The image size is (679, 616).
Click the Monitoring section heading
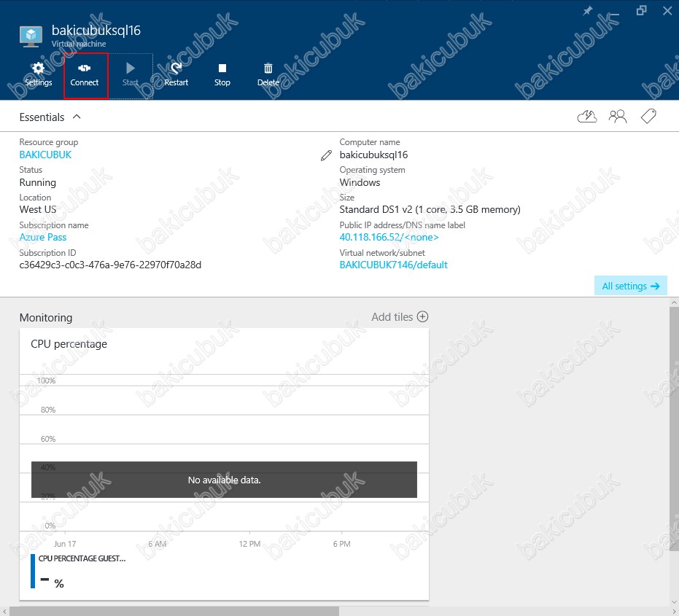(46, 318)
